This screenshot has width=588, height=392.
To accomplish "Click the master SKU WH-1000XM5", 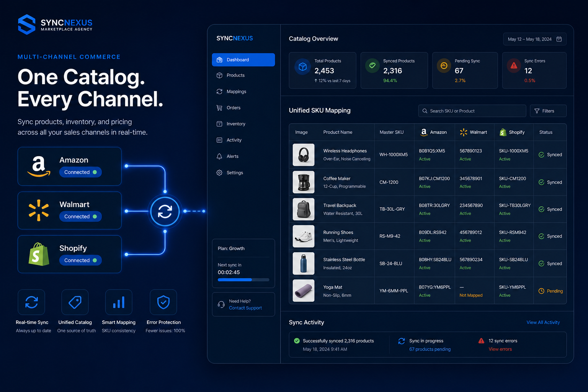I will pyautogui.click(x=394, y=155).
